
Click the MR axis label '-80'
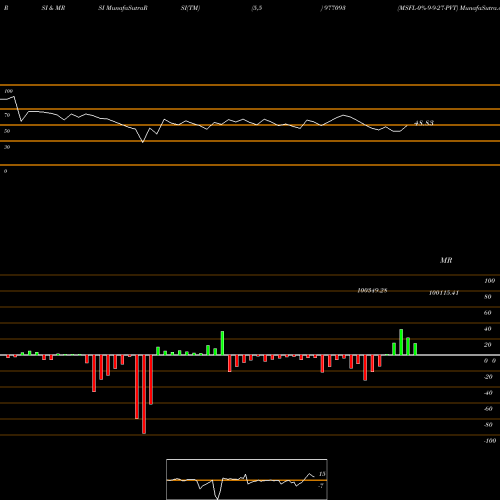(488, 425)
